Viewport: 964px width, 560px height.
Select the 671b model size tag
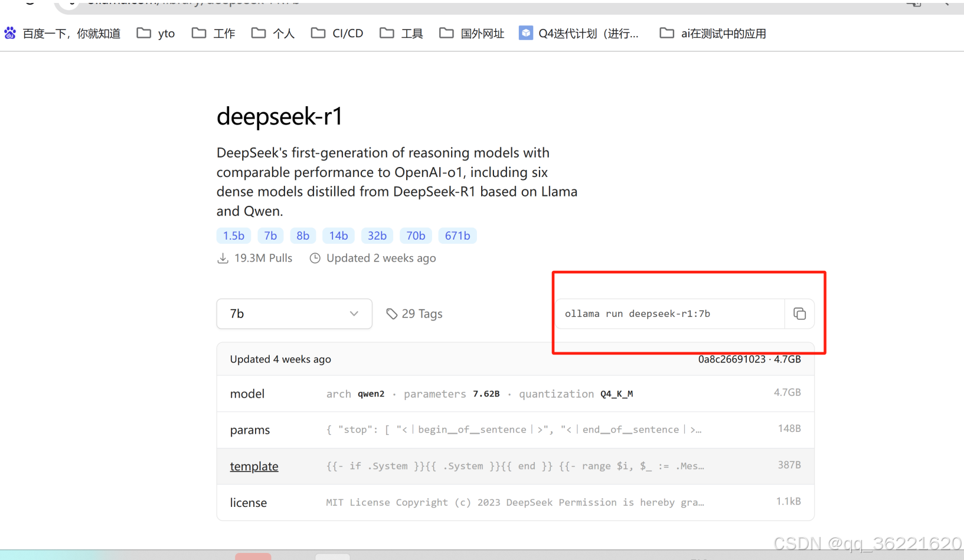[458, 235]
